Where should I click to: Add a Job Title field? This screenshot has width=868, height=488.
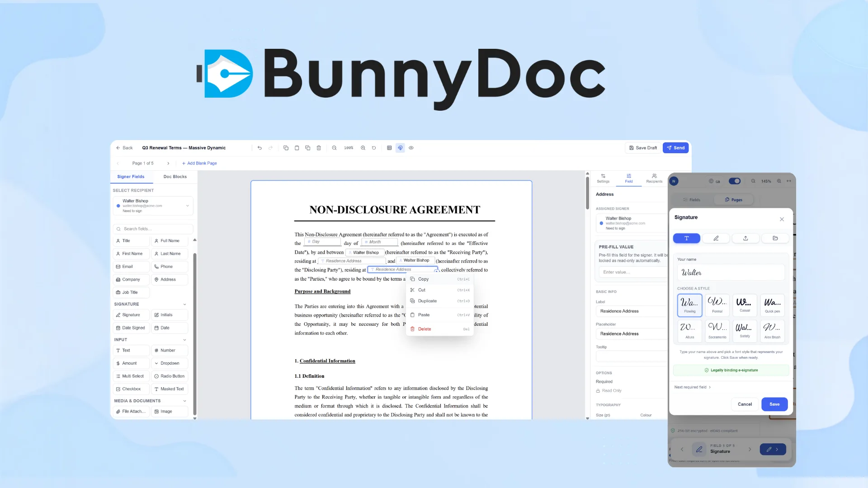point(131,292)
